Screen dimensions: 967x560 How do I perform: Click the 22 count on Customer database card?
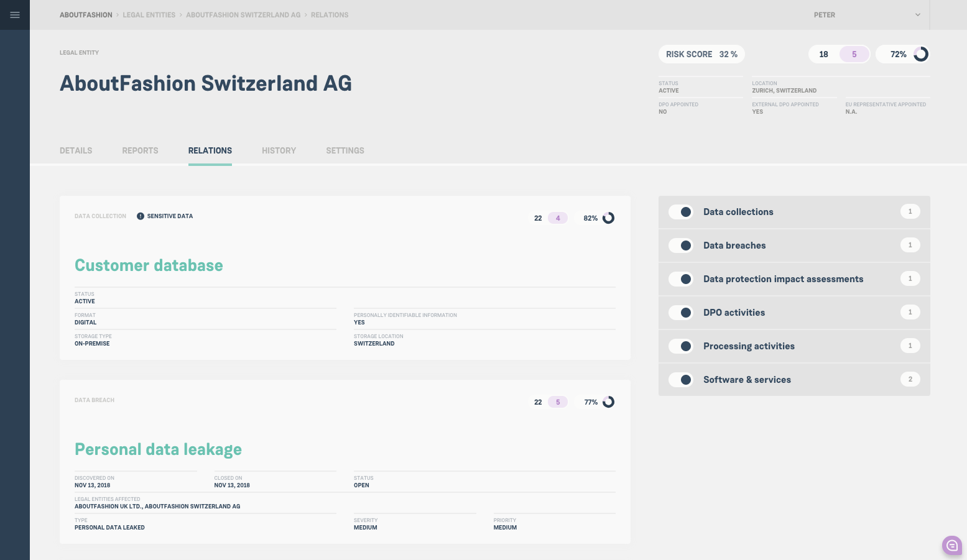538,218
